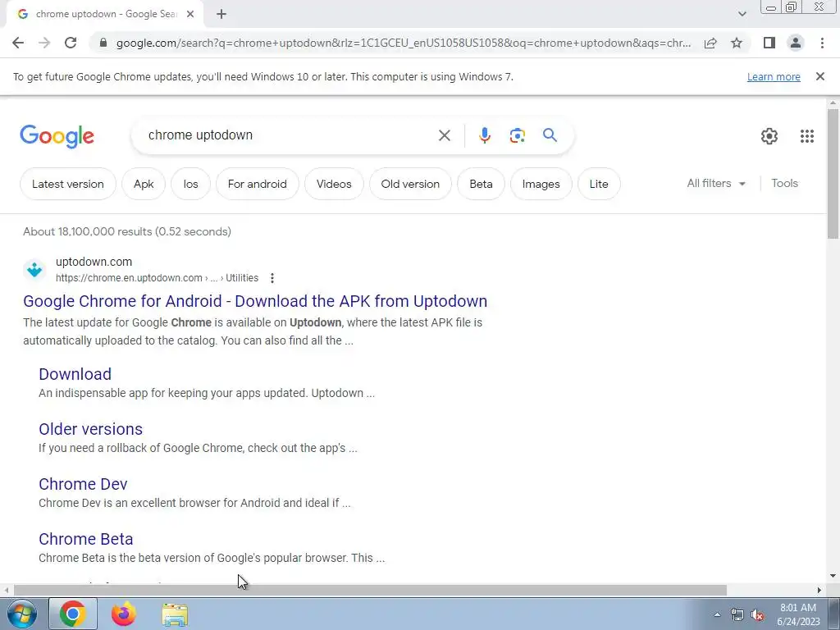Expand the All filters dropdown

coord(716,183)
